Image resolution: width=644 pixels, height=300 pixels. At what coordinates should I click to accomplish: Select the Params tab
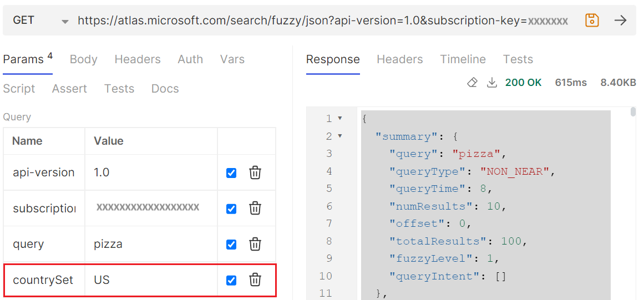(28, 59)
